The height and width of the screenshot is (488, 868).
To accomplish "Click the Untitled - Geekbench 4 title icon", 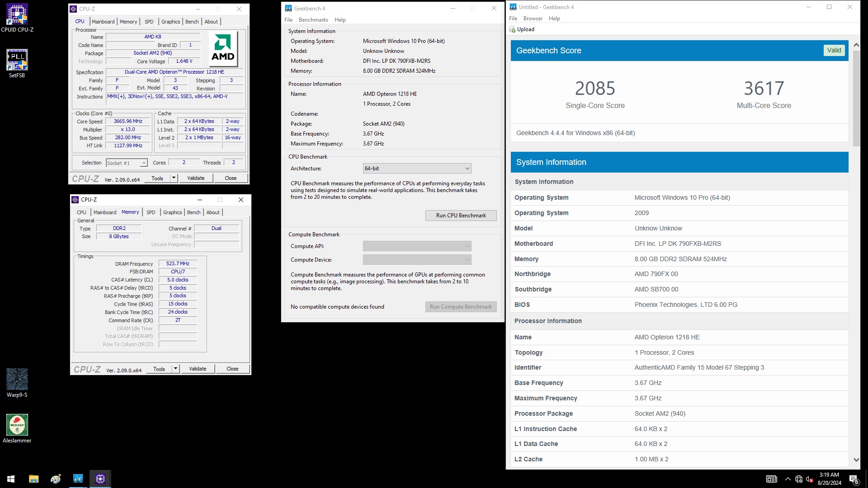I will point(513,7).
